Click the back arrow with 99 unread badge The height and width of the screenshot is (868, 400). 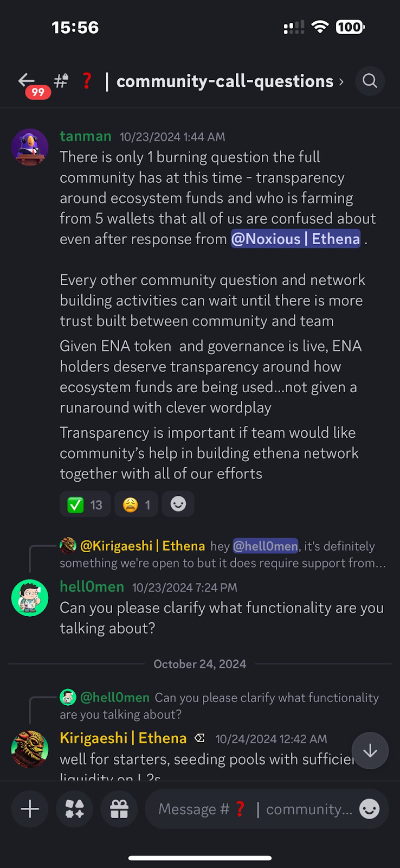pos(25,81)
